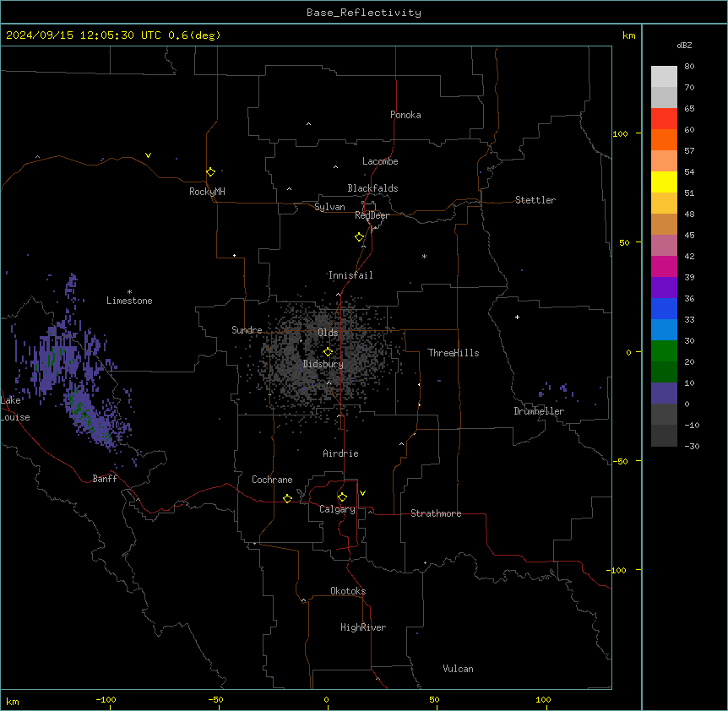Select the Okotoks label

[348, 591]
